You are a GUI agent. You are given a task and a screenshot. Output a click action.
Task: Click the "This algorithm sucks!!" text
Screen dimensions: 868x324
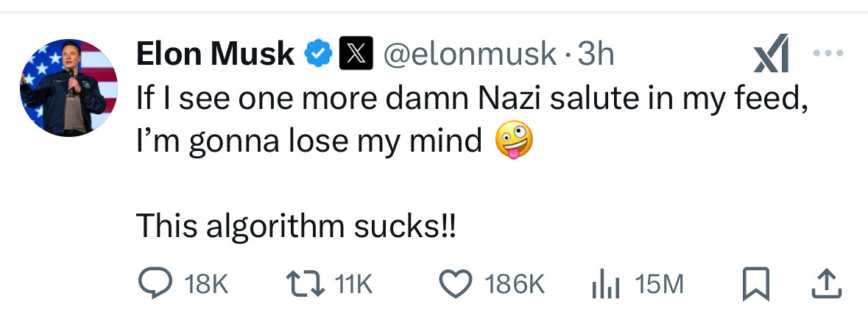296,225
